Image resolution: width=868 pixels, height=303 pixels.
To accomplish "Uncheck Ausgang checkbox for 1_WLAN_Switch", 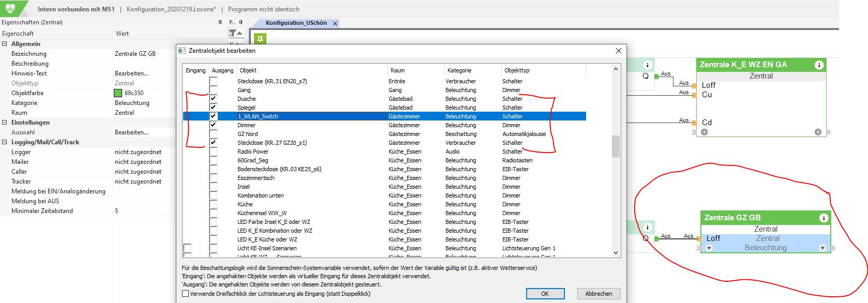I will (x=213, y=116).
